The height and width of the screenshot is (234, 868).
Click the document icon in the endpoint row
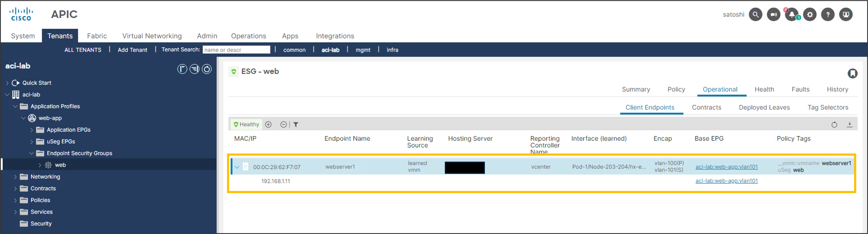[246, 167]
